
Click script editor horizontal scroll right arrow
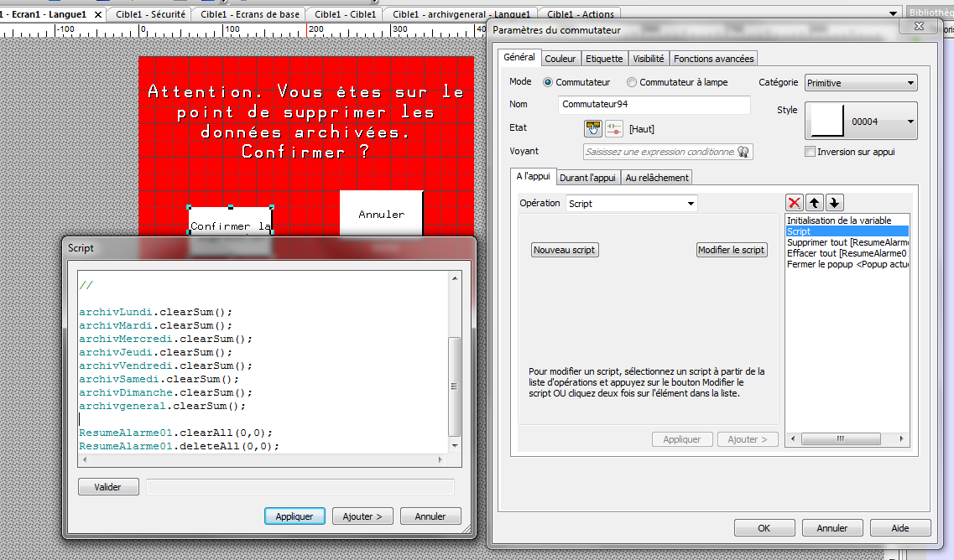pyautogui.click(x=440, y=460)
